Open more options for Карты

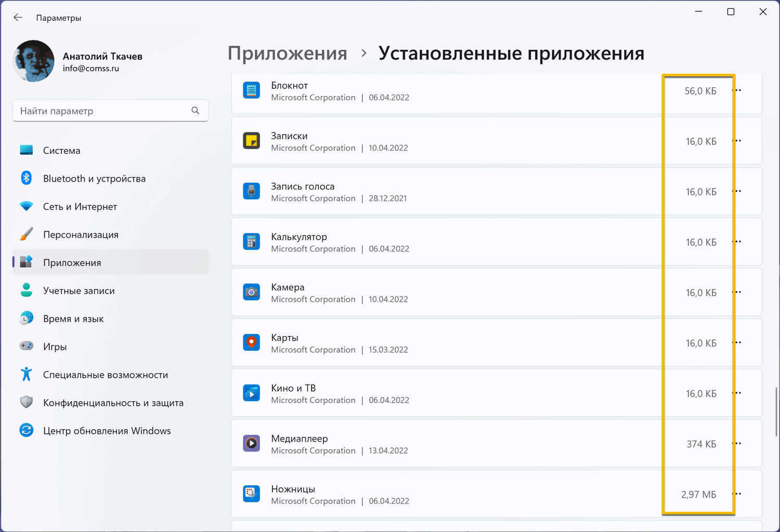(737, 342)
